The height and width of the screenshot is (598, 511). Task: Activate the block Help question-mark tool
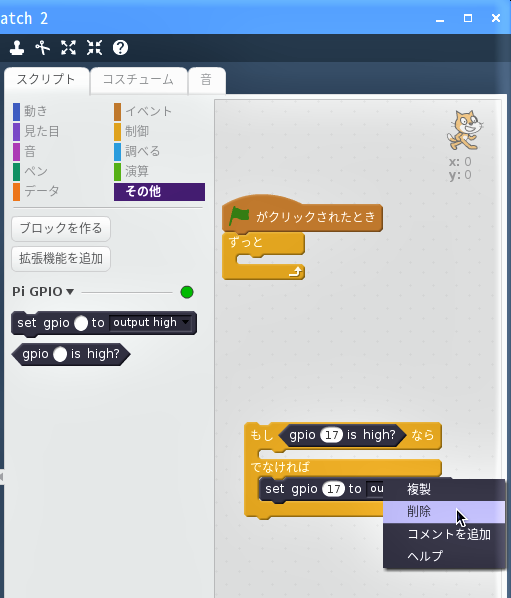coord(120,48)
